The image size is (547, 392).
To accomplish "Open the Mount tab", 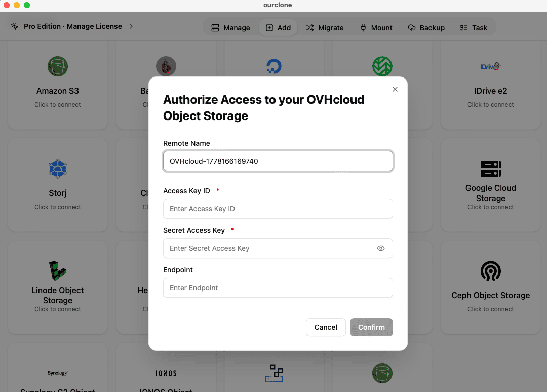I will (376, 28).
